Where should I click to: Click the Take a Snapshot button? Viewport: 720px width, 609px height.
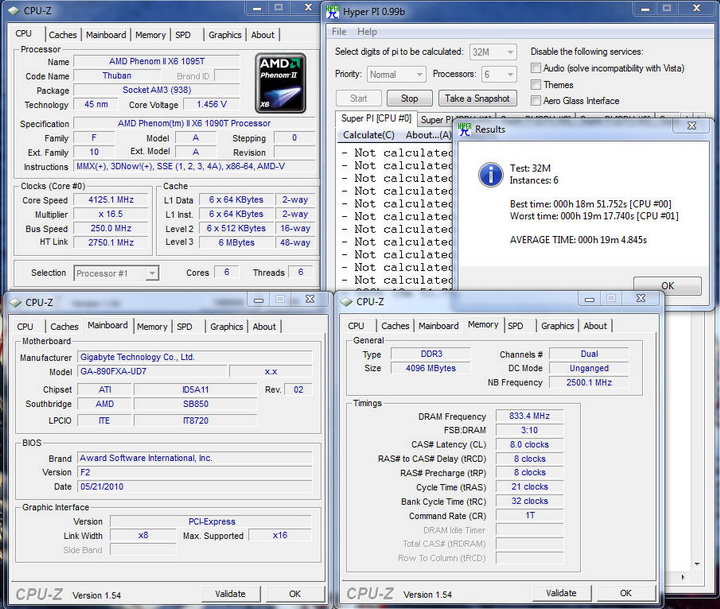(476, 98)
